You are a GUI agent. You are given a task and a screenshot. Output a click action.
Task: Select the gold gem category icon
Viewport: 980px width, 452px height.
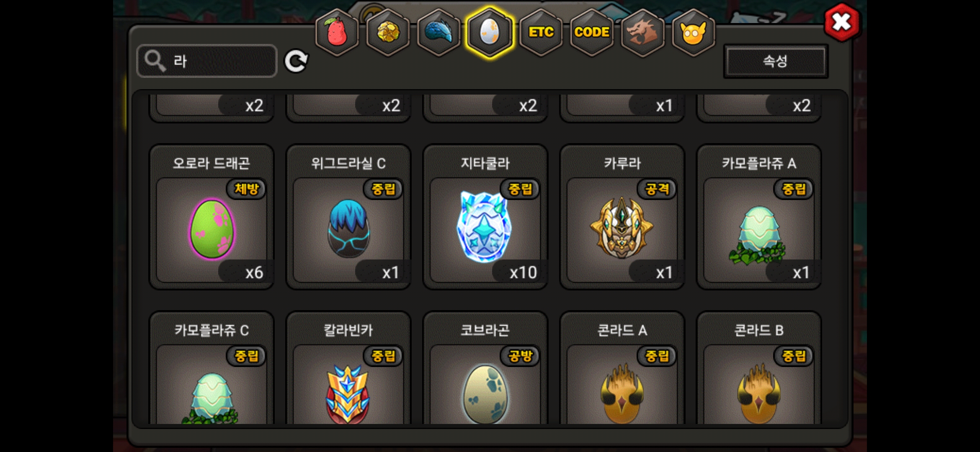pyautogui.click(x=388, y=32)
